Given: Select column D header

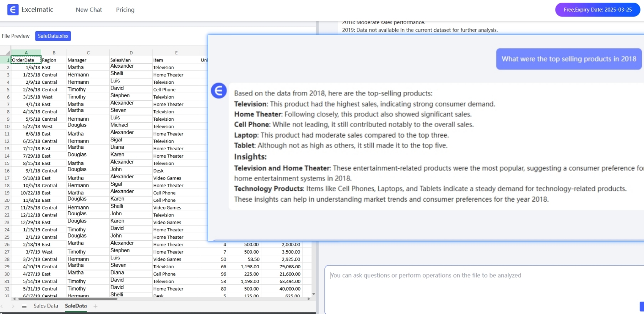Looking at the screenshot, I should pos(131,53).
